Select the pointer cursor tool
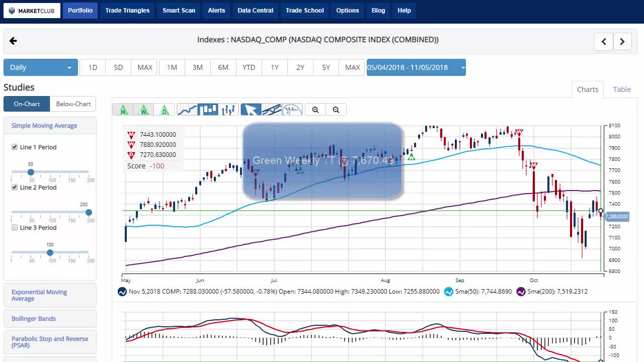644x362 pixels. [x=251, y=110]
